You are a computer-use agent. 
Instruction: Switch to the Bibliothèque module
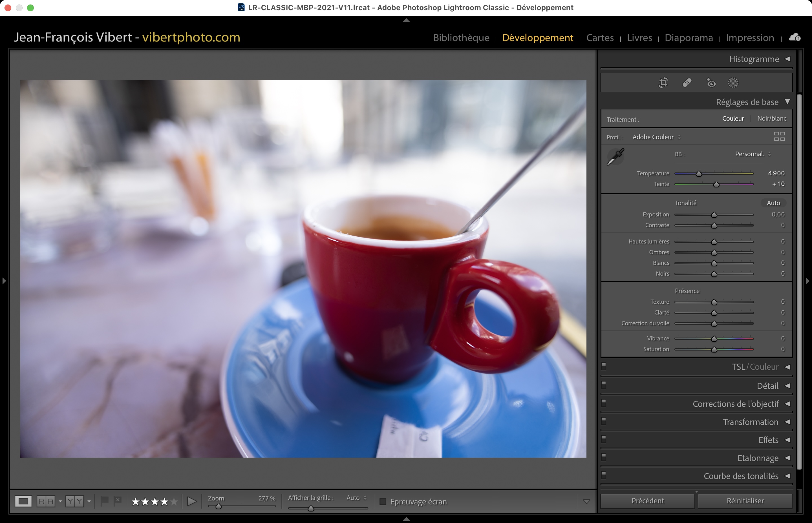(x=461, y=37)
